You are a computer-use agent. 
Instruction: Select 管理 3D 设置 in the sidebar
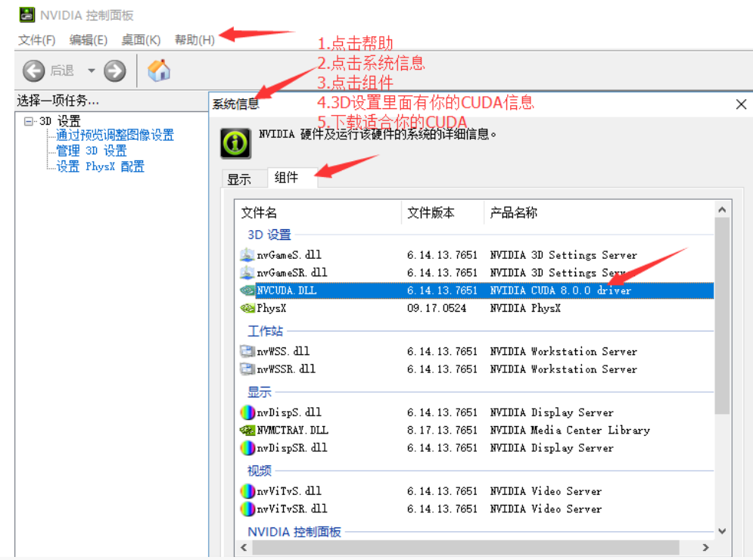[92, 150]
